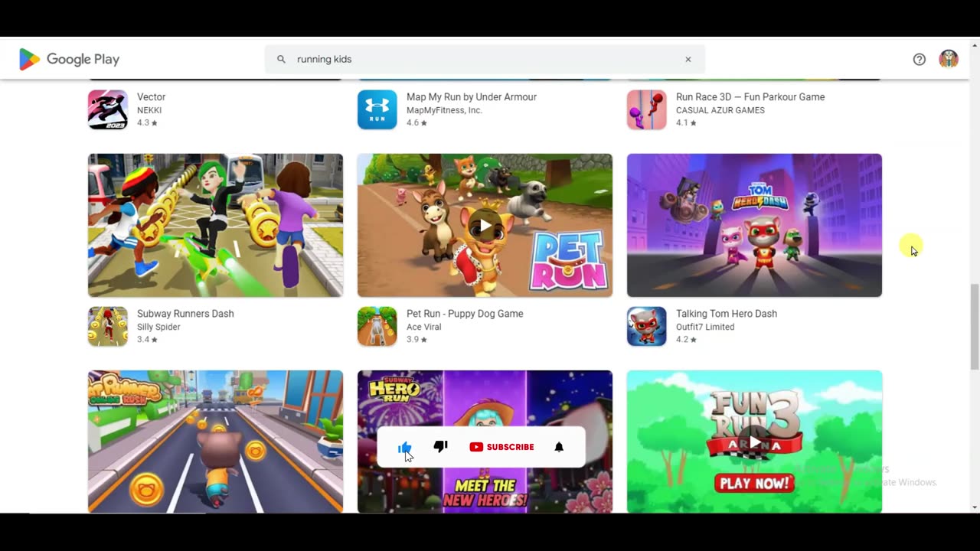Open the Talking Tom Hero Dash icon

[x=647, y=326]
